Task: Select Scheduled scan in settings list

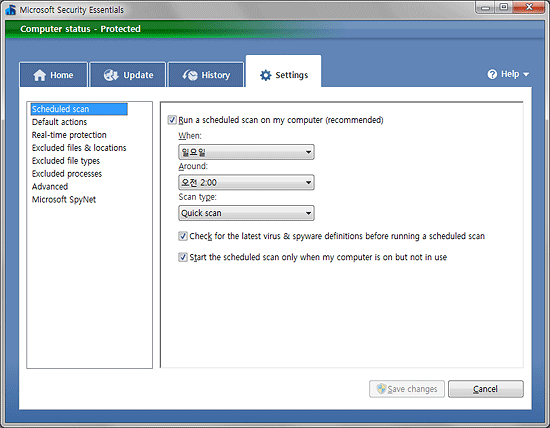Action: click(79, 109)
